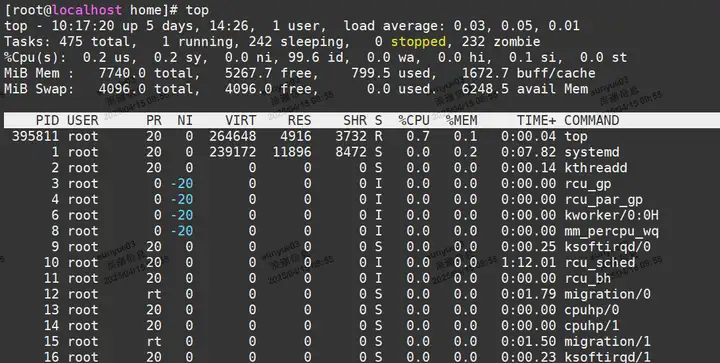Click the '6248.5 avail Mem' value
This screenshot has height=363, width=720.
(524, 89)
